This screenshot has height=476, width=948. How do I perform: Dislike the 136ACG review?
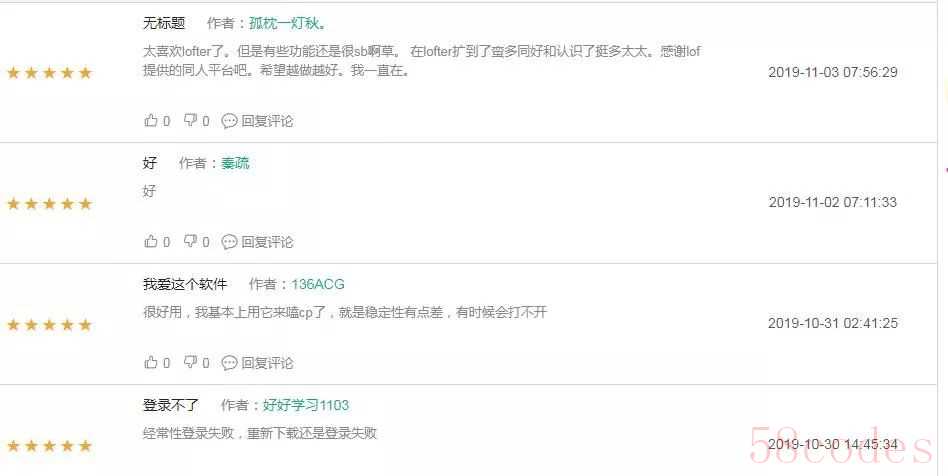tap(190, 362)
